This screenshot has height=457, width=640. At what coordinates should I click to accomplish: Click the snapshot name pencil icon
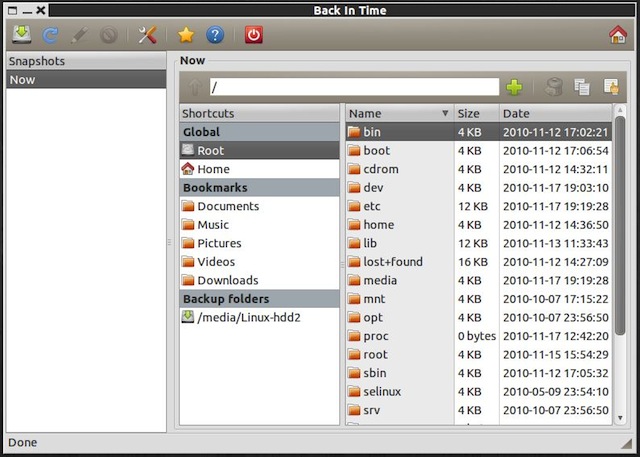coord(80,35)
